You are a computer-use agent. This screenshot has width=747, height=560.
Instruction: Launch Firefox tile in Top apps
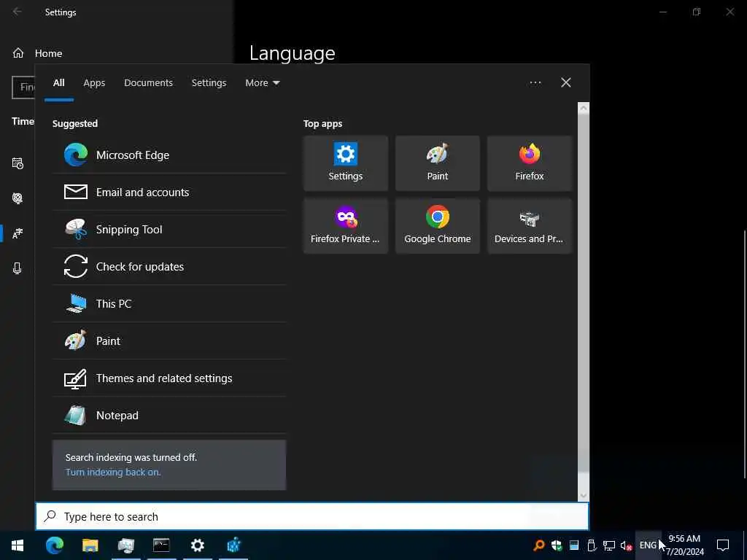pyautogui.click(x=530, y=163)
